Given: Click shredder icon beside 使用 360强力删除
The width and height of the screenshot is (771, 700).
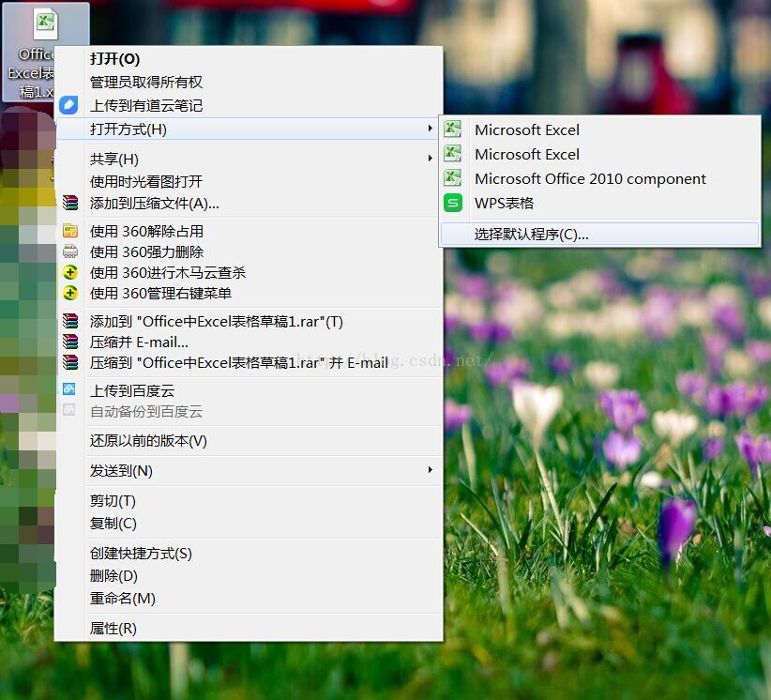Looking at the screenshot, I should pos(70,251).
